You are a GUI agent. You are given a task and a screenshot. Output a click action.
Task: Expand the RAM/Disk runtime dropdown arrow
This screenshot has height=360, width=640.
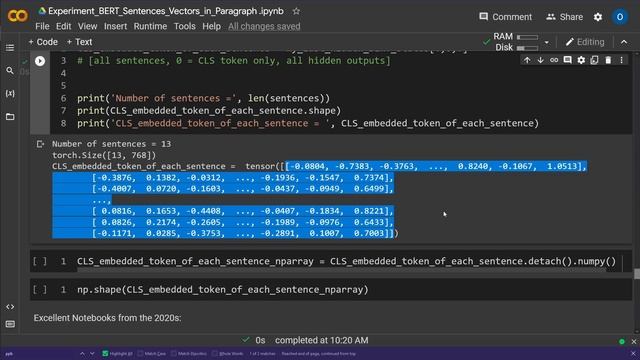tap(547, 42)
